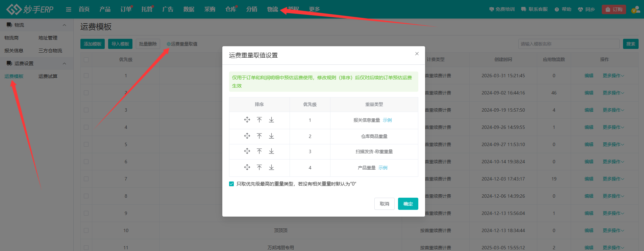Open 联系客服 in top bar
The height and width of the screenshot is (251, 644).
coord(535,9)
